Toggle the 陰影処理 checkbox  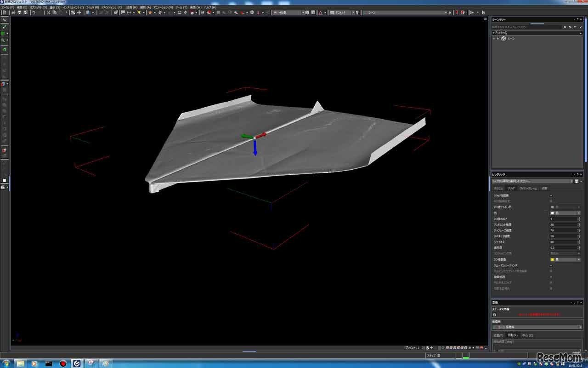551,277
